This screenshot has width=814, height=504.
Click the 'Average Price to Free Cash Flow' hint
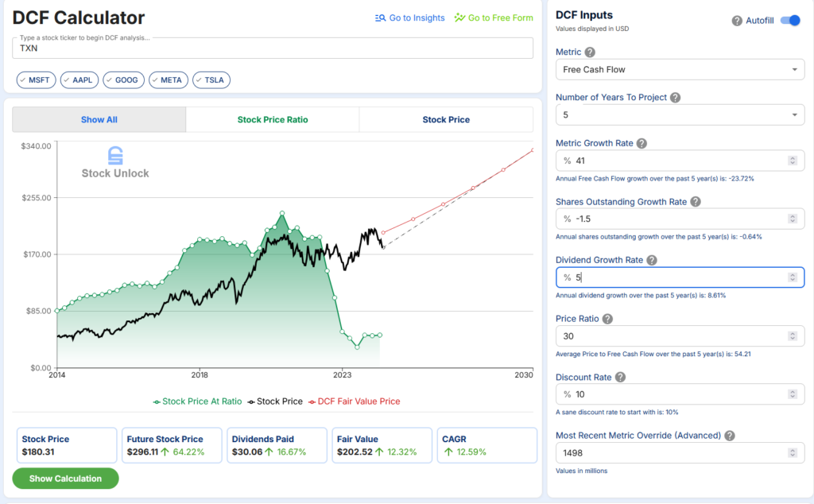(653, 354)
